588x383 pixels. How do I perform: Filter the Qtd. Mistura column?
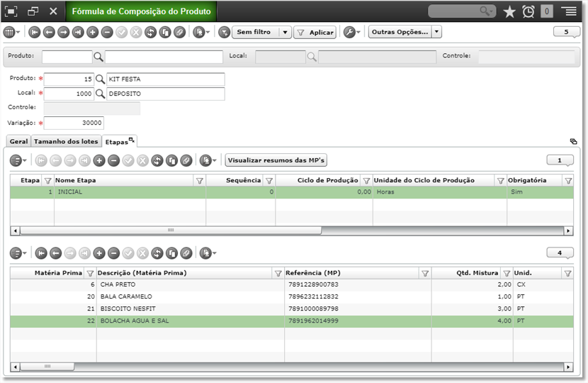pos(507,273)
